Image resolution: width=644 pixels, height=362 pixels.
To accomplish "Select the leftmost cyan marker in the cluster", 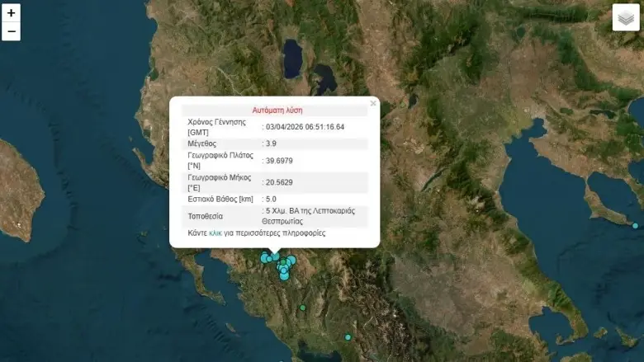I will tap(265, 258).
